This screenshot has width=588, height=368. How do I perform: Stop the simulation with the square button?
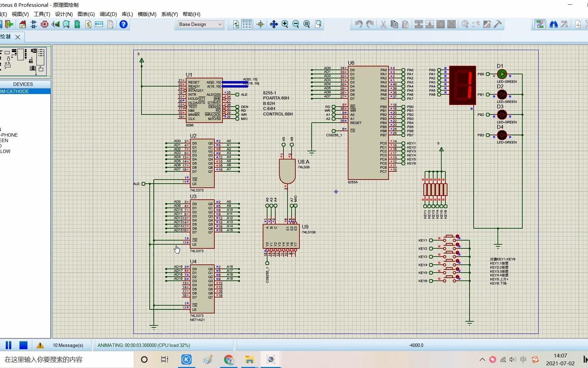pos(23,345)
